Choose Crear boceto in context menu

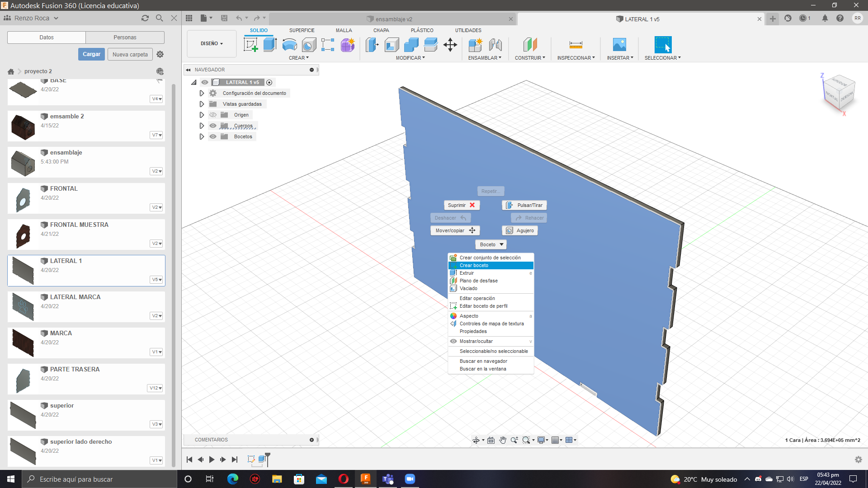(x=491, y=266)
